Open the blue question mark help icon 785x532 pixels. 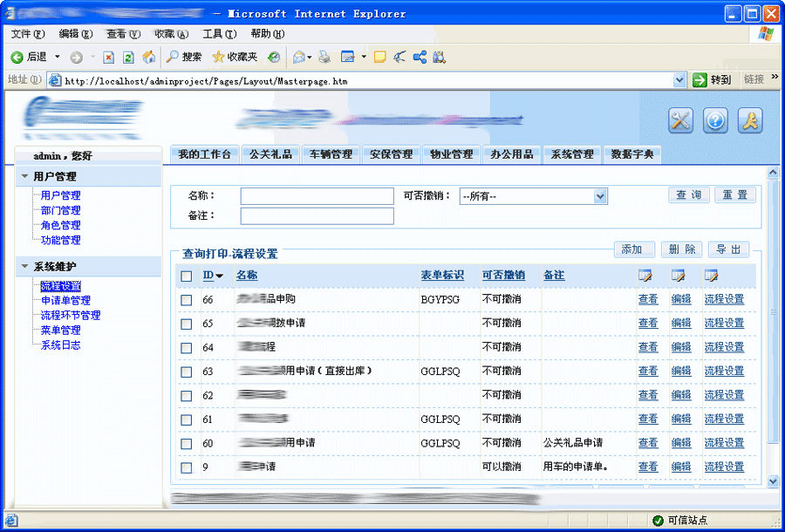pos(715,121)
